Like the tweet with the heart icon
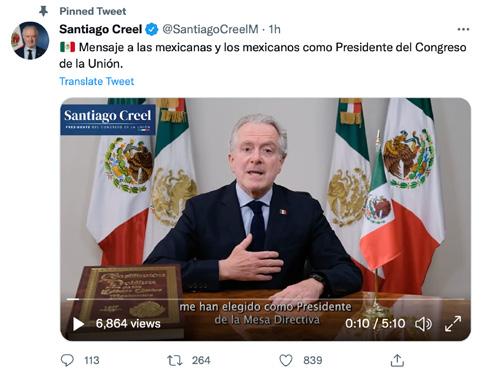 pyautogui.click(x=286, y=360)
